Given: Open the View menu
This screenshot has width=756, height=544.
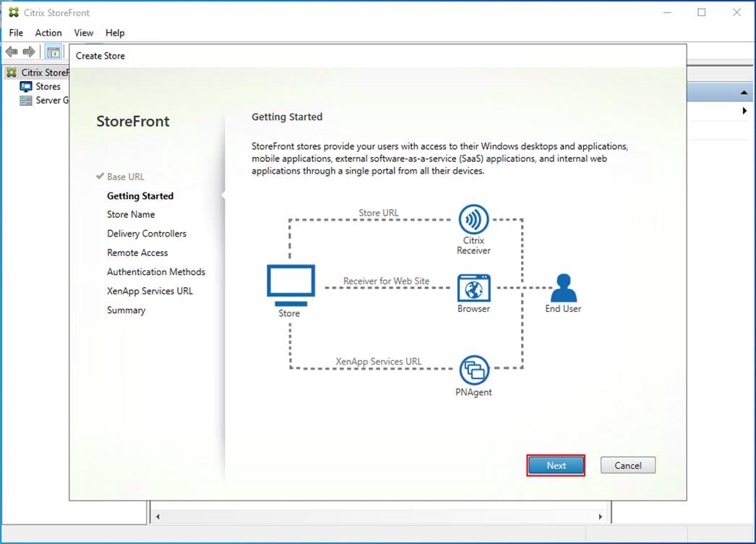Looking at the screenshot, I should point(83,33).
